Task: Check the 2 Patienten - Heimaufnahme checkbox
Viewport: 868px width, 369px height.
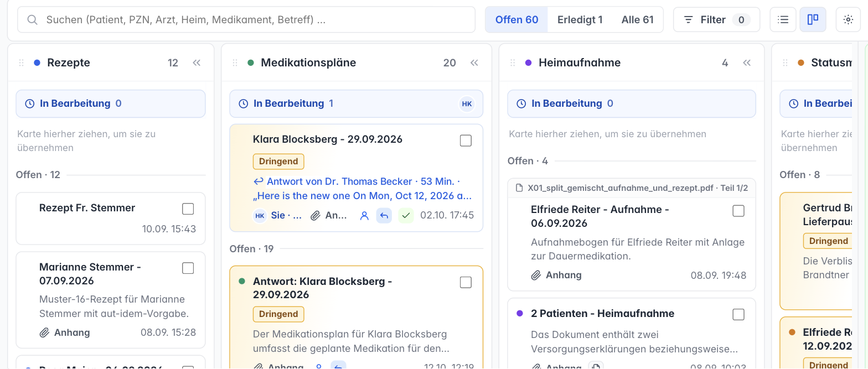Action: click(738, 314)
